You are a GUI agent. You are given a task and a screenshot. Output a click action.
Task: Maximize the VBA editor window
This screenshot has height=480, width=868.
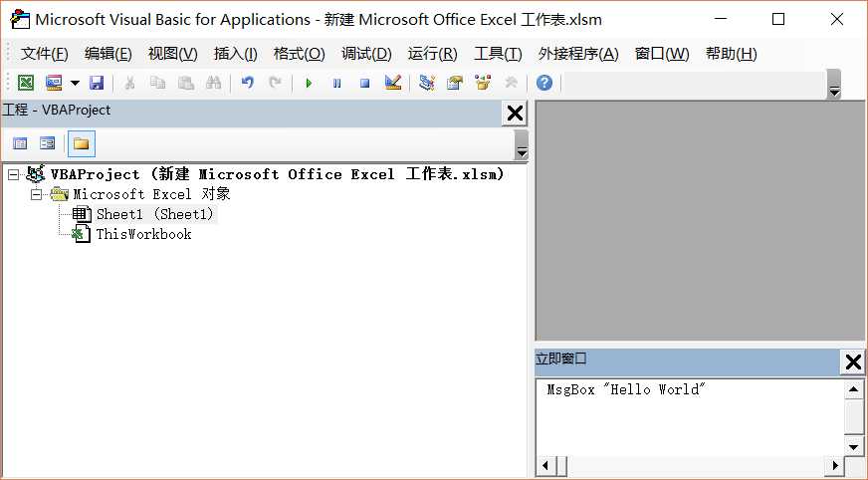point(778,19)
